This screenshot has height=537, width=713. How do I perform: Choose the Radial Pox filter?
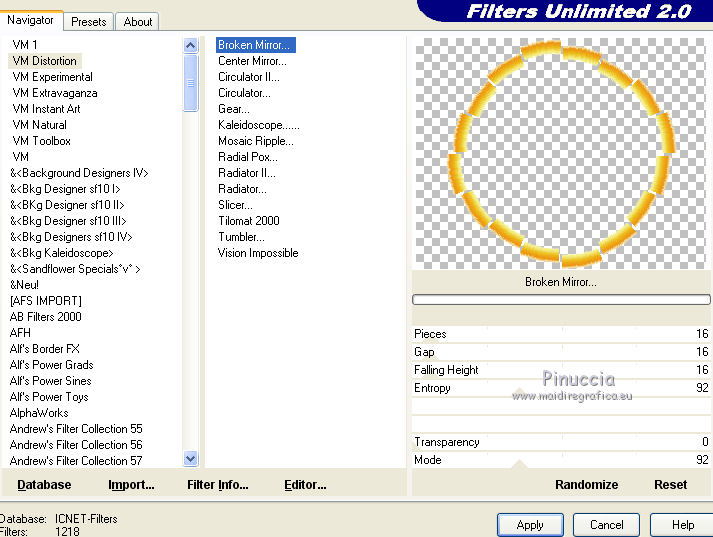coord(248,157)
